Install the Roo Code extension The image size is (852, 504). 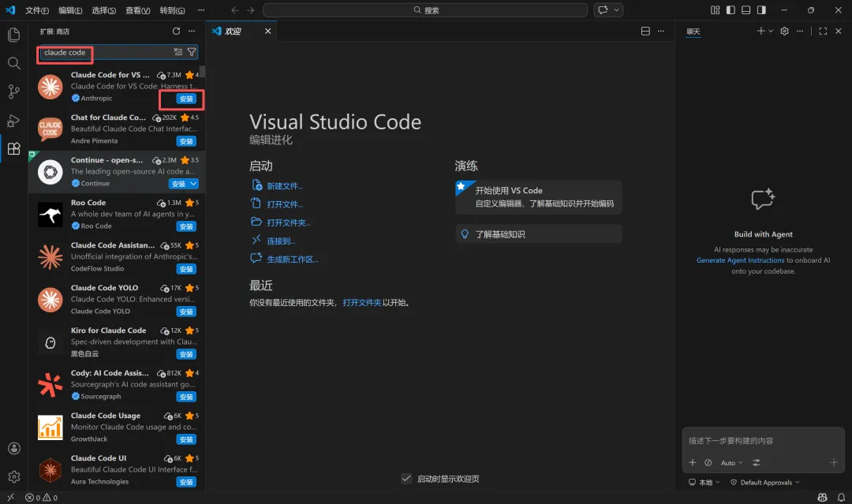[186, 226]
